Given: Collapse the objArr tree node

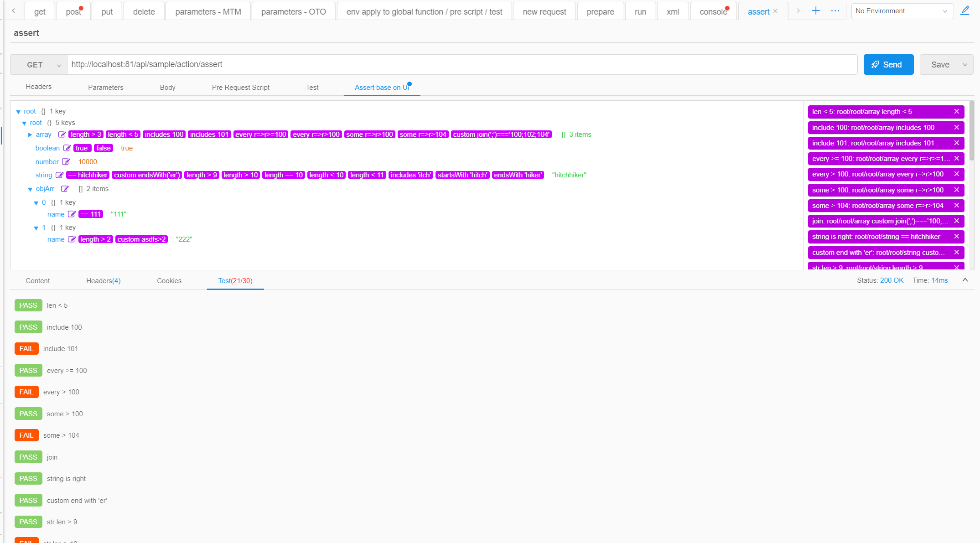Looking at the screenshot, I should [x=30, y=189].
